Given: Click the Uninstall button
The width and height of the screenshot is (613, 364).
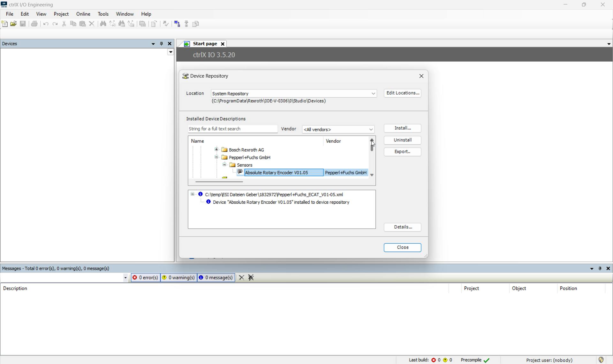Looking at the screenshot, I should [402, 140].
